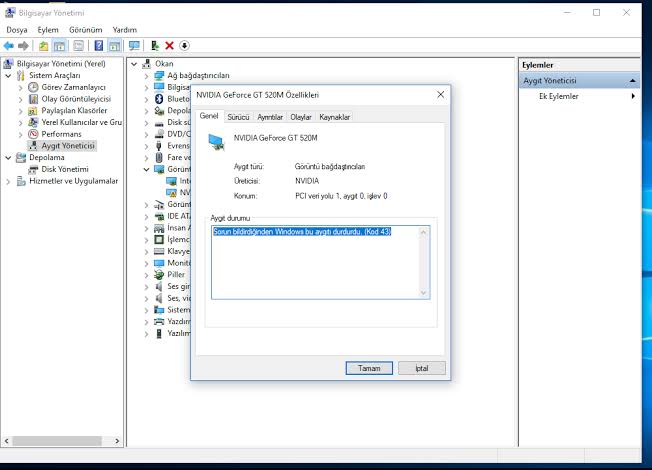
Task: Click the Up one level folder icon
Action: pyautogui.click(x=43, y=46)
